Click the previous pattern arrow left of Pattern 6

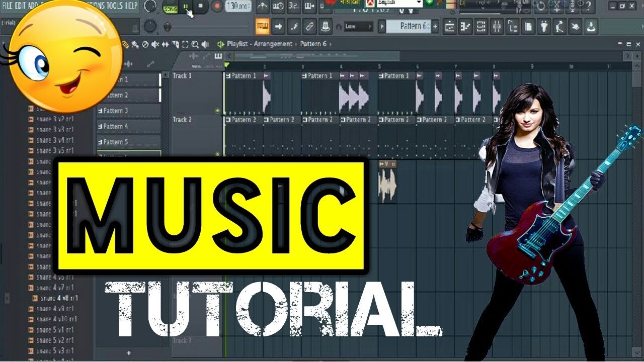[382, 26]
